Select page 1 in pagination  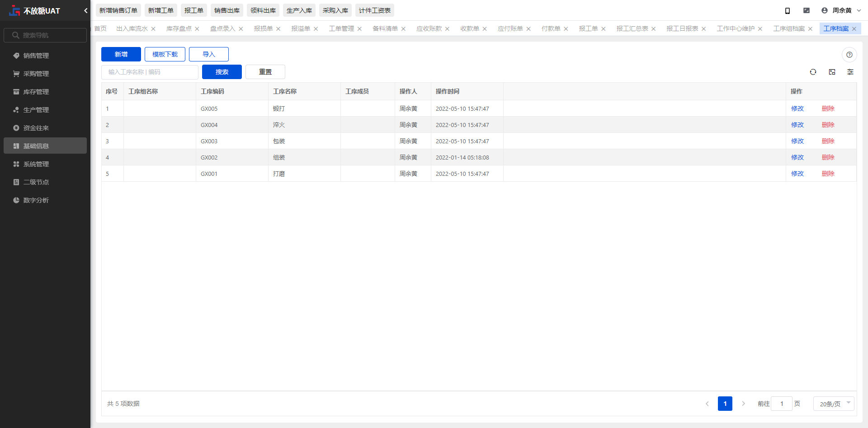coord(725,404)
